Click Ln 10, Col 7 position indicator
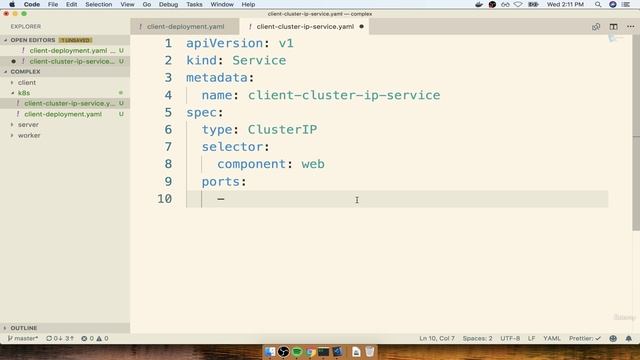 [x=437, y=338]
